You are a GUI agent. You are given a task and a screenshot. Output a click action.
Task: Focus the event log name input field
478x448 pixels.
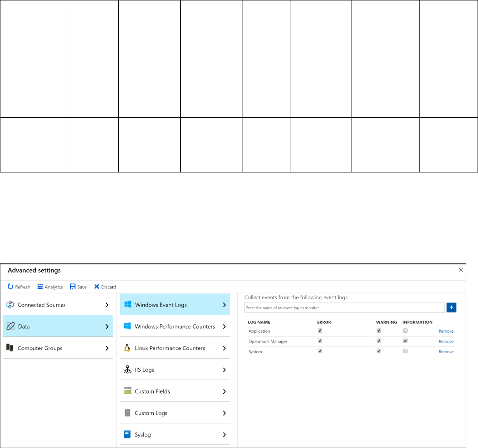tap(345, 307)
